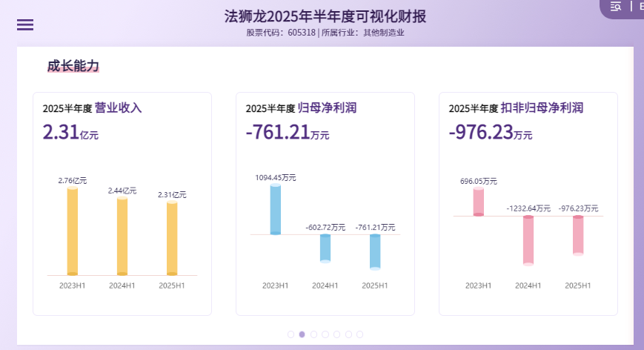Click the 2024H1 pink bar -1232.64万元

[x=528, y=240]
